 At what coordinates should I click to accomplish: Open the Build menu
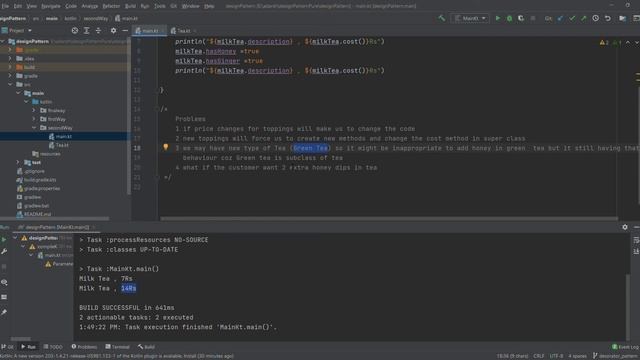(130, 6)
